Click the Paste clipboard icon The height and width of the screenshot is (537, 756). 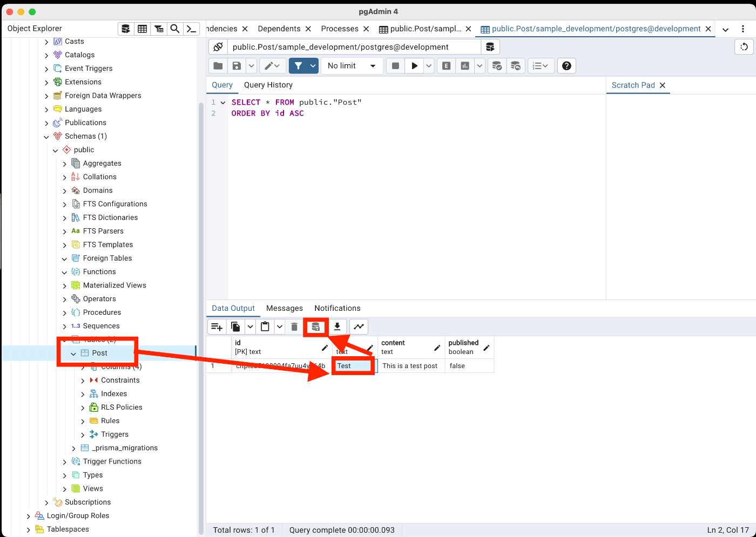tap(265, 327)
